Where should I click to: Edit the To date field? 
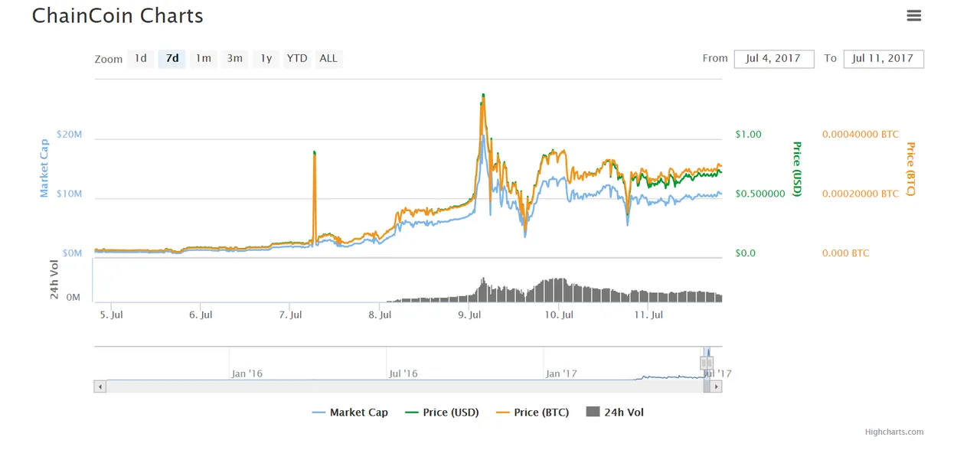point(884,58)
